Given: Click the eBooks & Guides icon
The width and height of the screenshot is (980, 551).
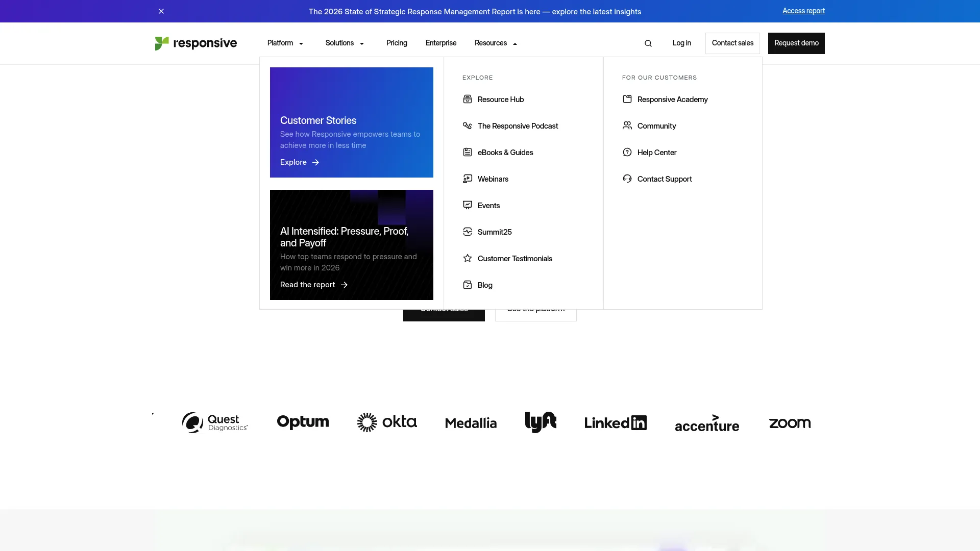Looking at the screenshot, I should click(x=468, y=152).
